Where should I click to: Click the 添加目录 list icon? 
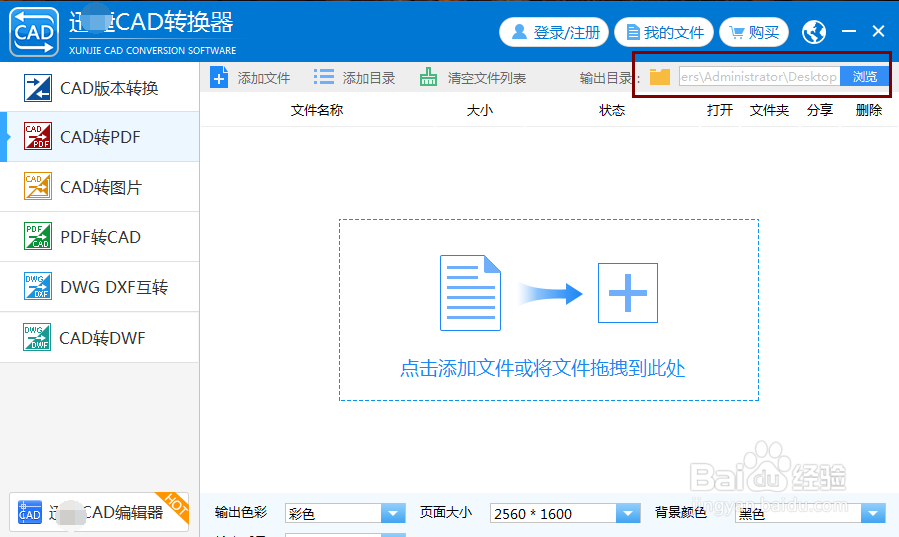[324, 77]
